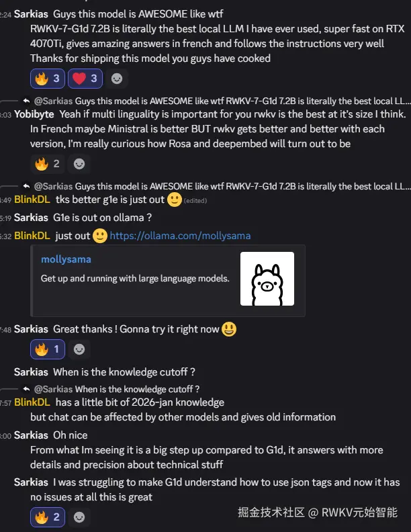The height and width of the screenshot is (532, 411).
Task: Open the Ollama llama thumbnail image
Action: point(267,279)
